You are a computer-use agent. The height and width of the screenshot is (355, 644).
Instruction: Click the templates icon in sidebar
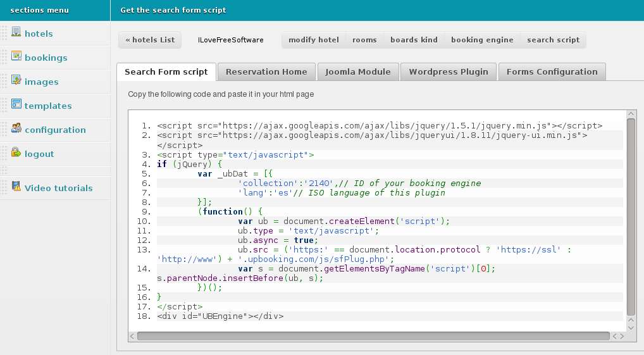click(16, 104)
